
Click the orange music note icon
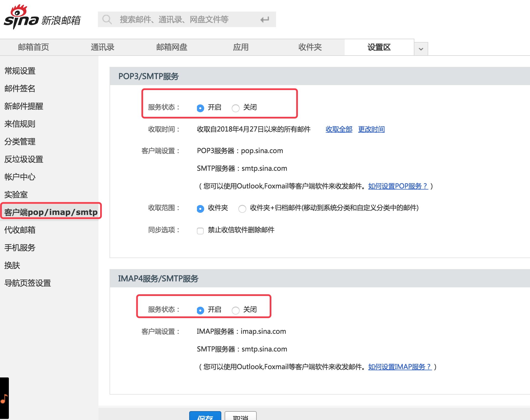click(x=4, y=399)
